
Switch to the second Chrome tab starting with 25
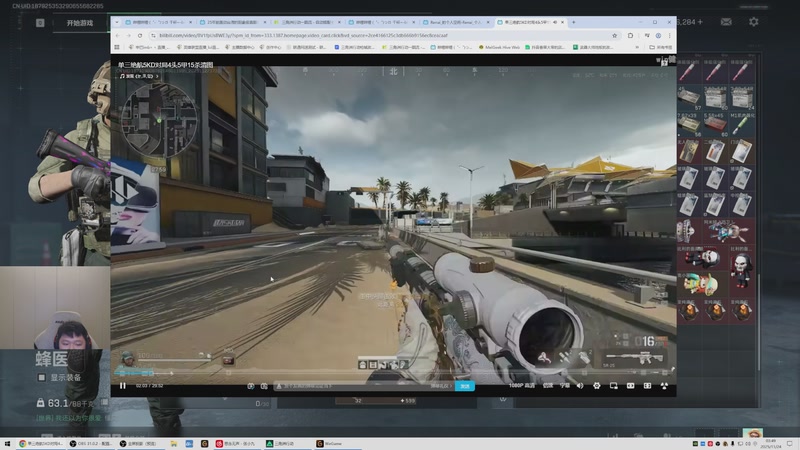coord(233,22)
